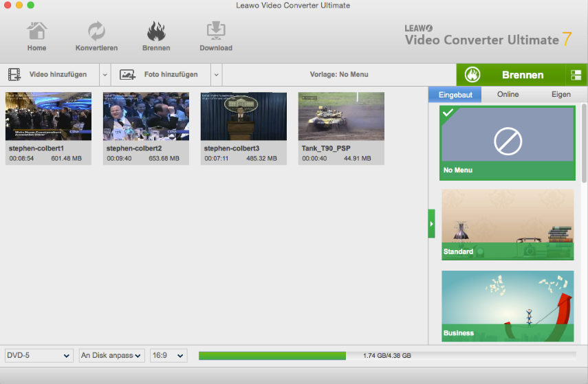Image resolution: width=588 pixels, height=384 pixels.
Task: Select the Business menu template
Action: [508, 306]
